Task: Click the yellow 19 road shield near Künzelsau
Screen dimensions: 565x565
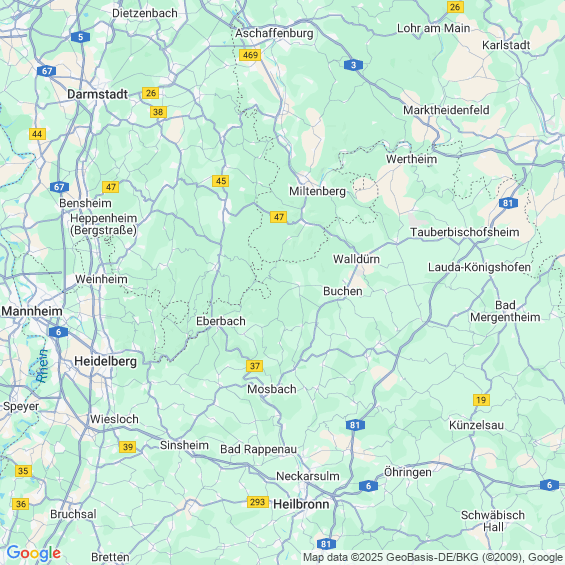Action: (x=481, y=400)
